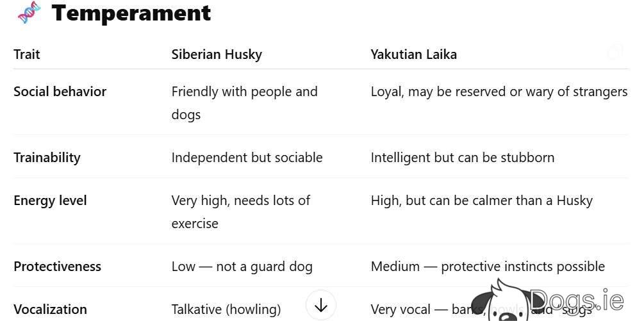Image resolution: width=644 pixels, height=321 pixels.
Task: Click the DNA emoji beside Temperament
Action: (29, 12)
